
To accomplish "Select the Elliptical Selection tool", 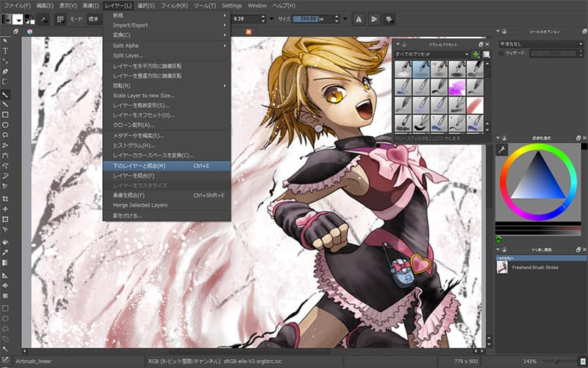I will click(x=5, y=319).
